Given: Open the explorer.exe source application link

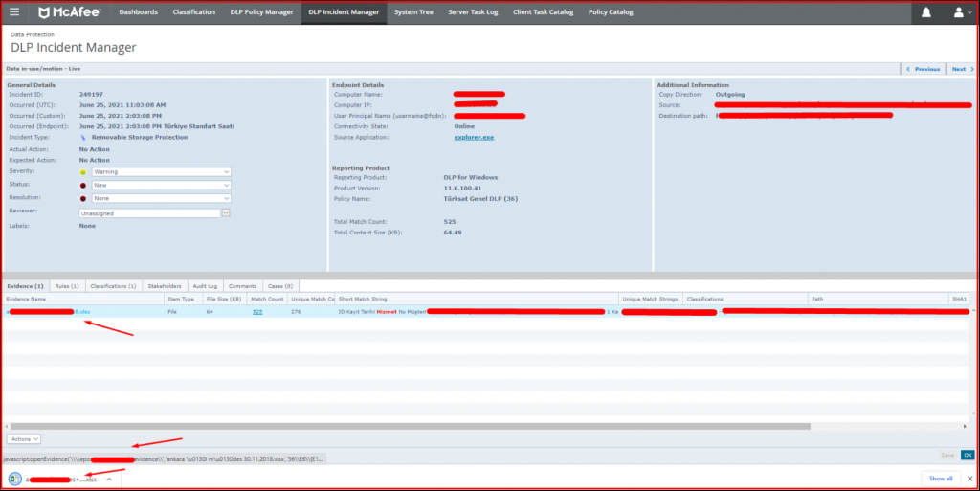Looking at the screenshot, I should (474, 138).
